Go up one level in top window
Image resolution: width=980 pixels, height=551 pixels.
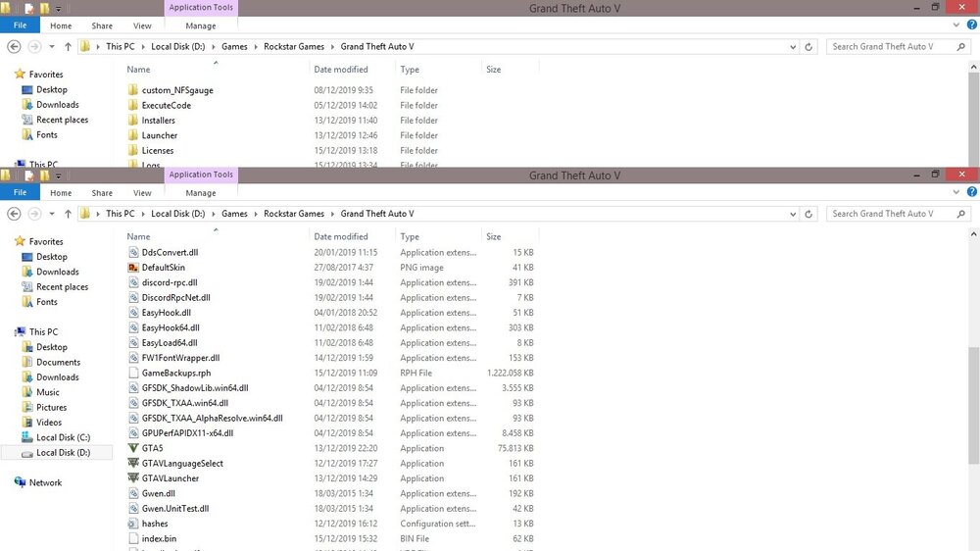(x=68, y=47)
